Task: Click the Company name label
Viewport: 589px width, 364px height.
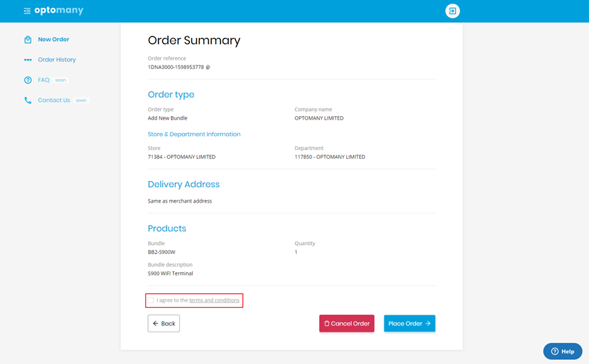Action: click(313, 109)
